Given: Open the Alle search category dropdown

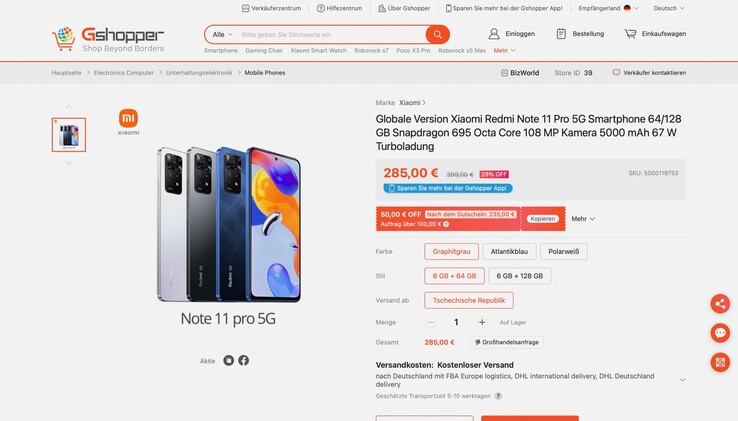Looking at the screenshot, I should point(221,34).
